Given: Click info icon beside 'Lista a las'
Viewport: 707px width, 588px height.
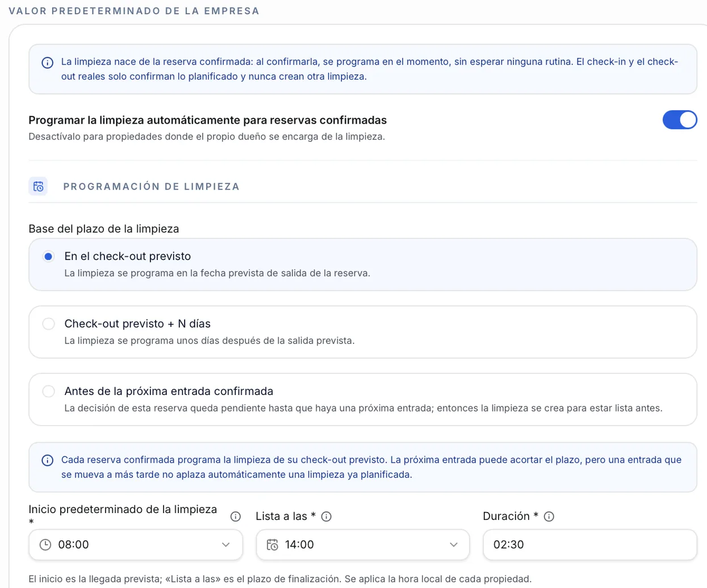Looking at the screenshot, I should (326, 516).
